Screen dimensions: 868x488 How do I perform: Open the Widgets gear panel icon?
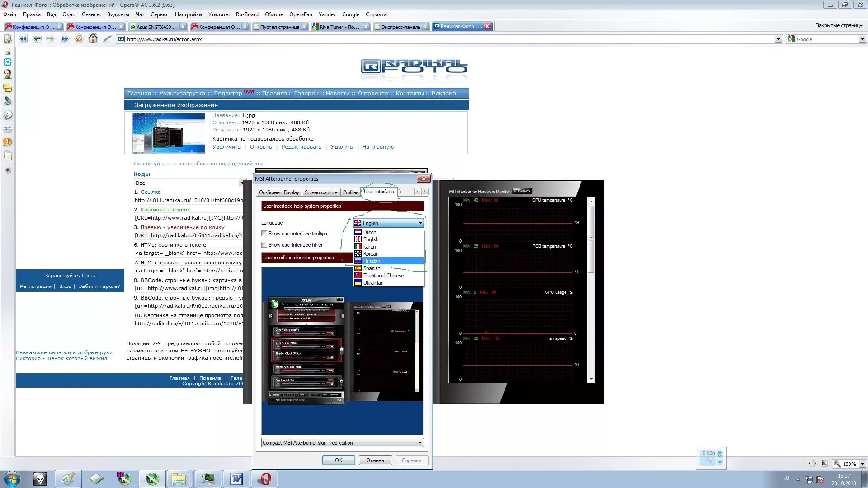click(8, 62)
